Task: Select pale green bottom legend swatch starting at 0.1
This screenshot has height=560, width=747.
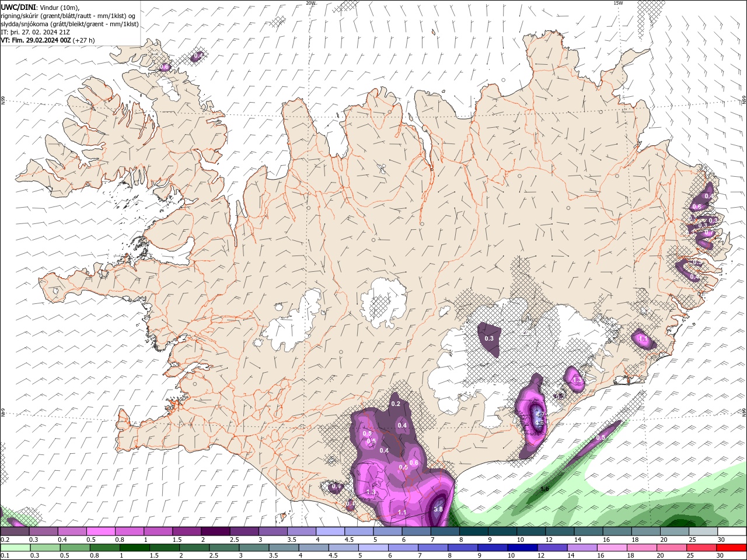Action: [15, 548]
